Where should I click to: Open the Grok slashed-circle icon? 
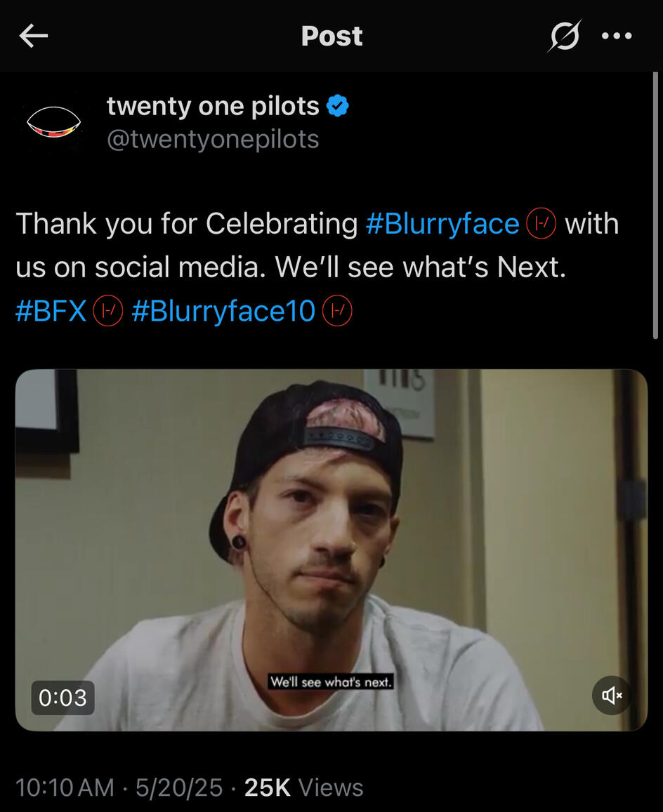pos(565,36)
